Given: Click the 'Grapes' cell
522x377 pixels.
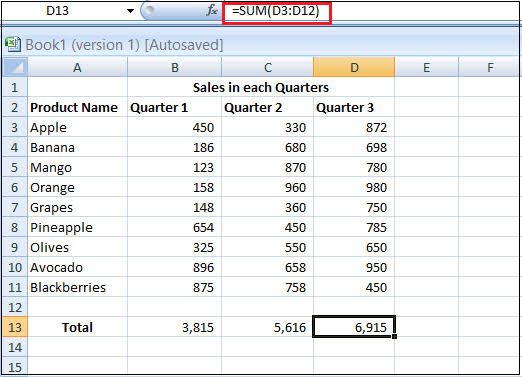Looking at the screenshot, I should coord(77,207).
